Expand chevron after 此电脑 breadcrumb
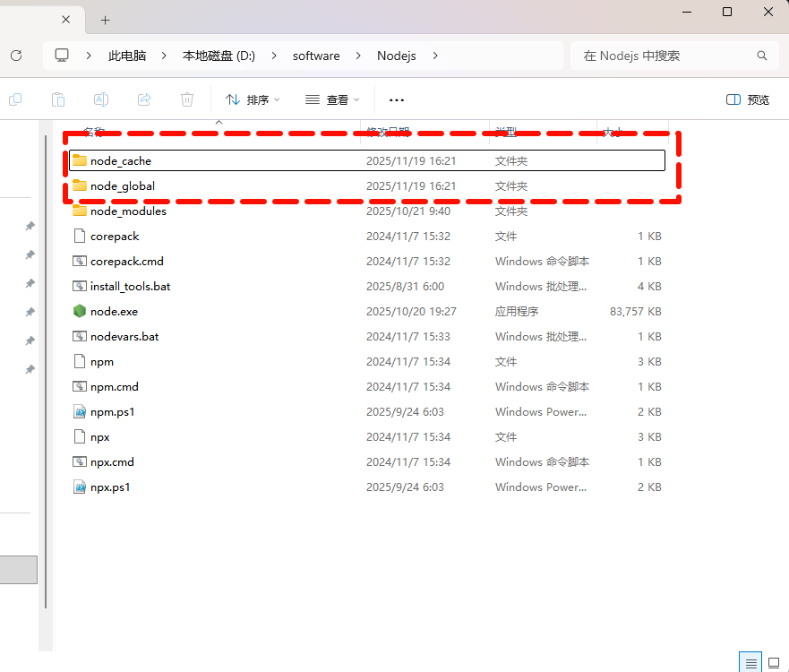Screen dimensions: 789x672 [164, 56]
